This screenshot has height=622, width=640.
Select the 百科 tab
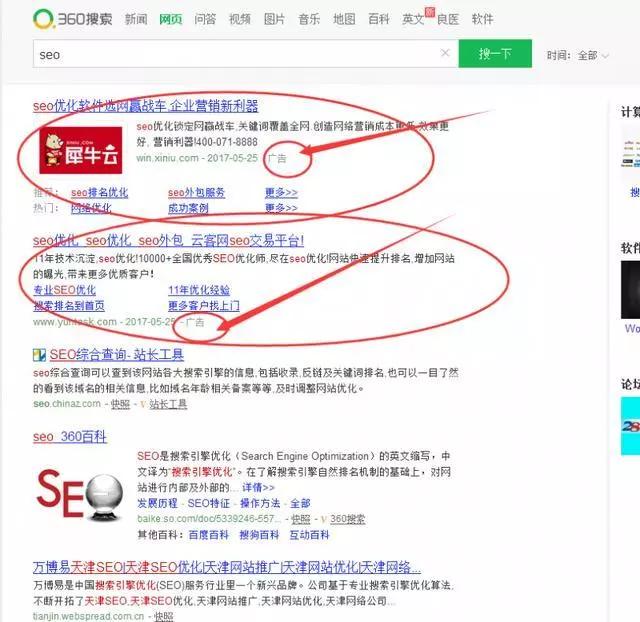click(x=378, y=19)
